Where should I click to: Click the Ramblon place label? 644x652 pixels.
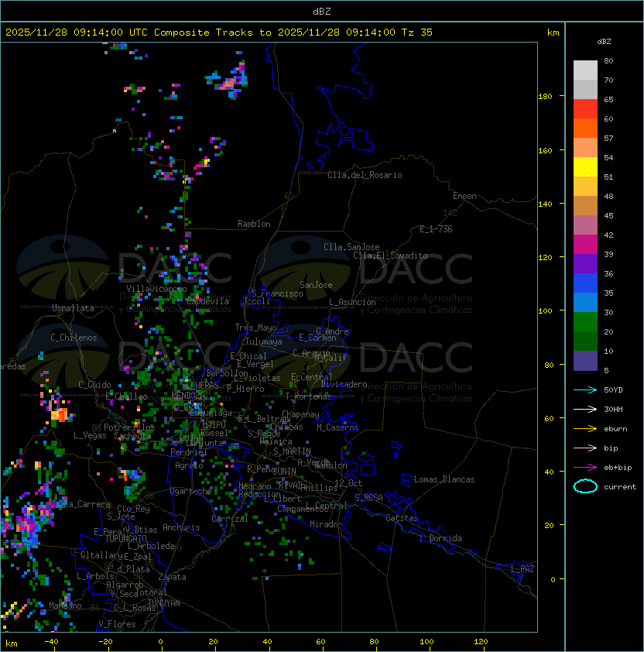254,224
